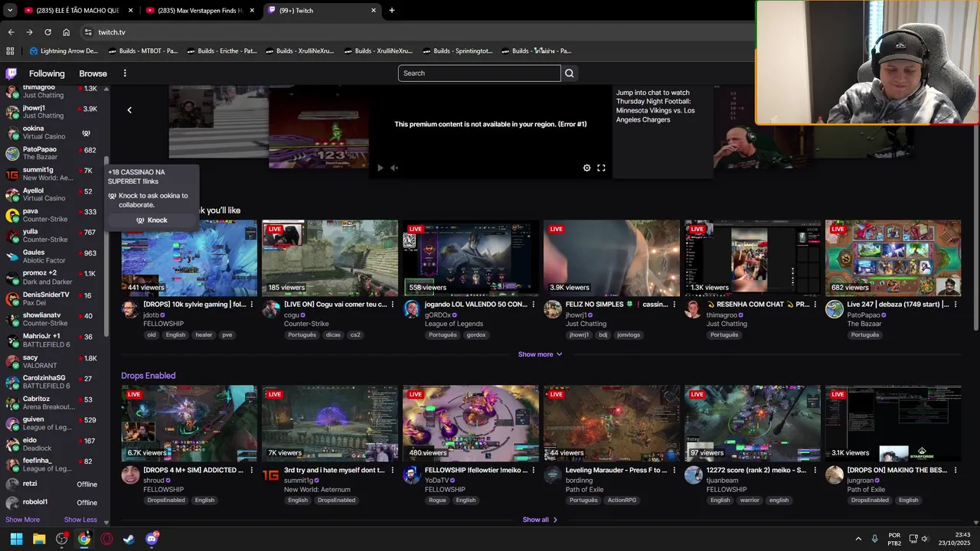The width and height of the screenshot is (980, 551).
Task: Open Opera GX from the taskbar
Action: [x=106, y=539]
